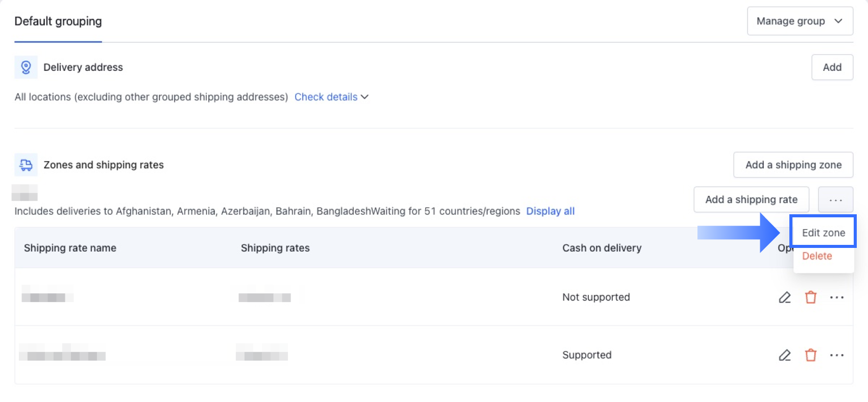Click the delivery address location pin icon
868x402 pixels.
[x=26, y=67]
